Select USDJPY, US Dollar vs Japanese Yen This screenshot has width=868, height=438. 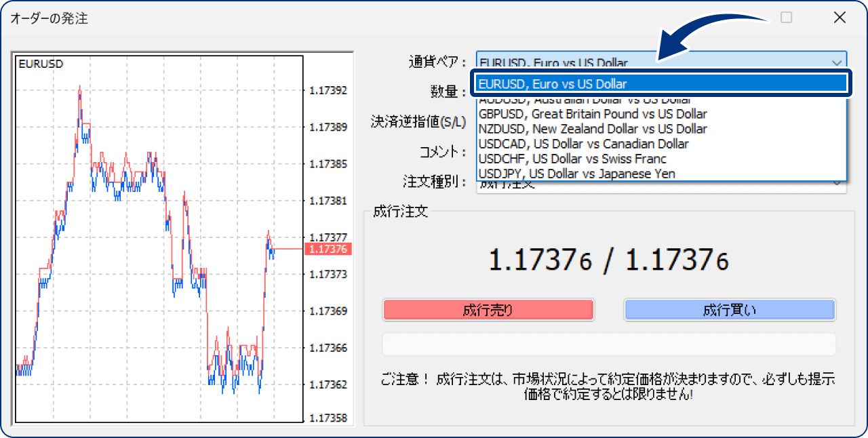[576, 174]
